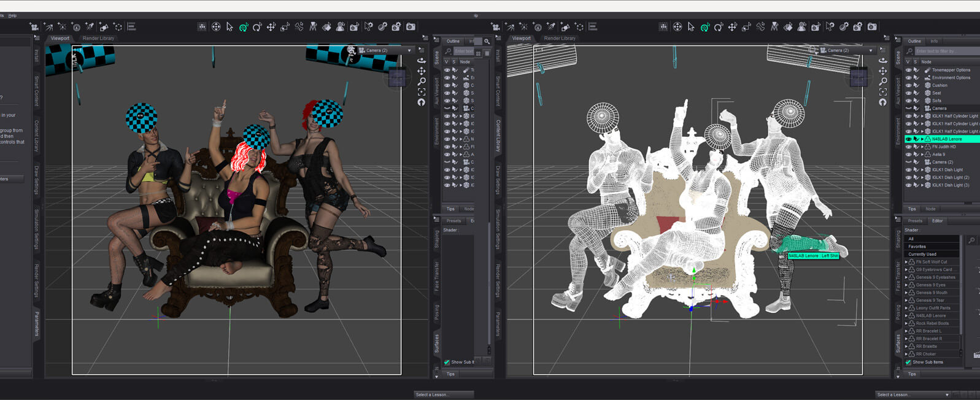The height and width of the screenshot is (400, 980).
Task: Choose the Translate tool in right window toolbar
Action: [x=733, y=27]
